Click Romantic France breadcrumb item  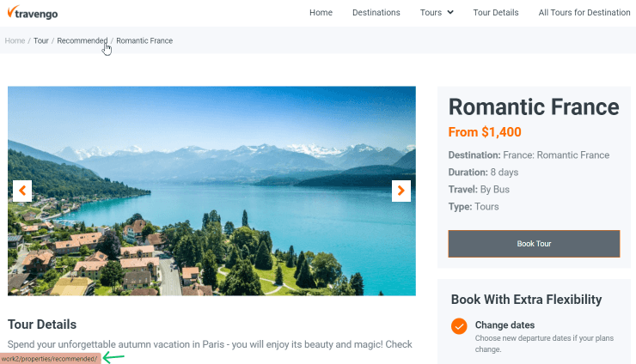[144, 40]
